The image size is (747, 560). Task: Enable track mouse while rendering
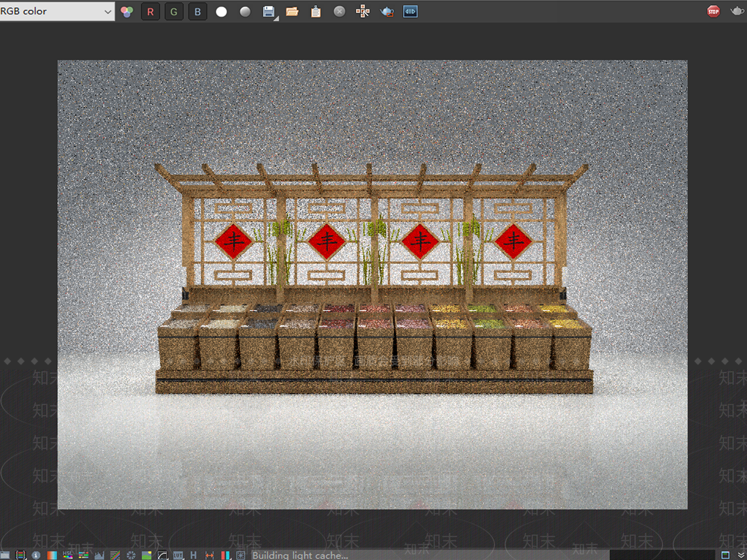click(x=363, y=12)
